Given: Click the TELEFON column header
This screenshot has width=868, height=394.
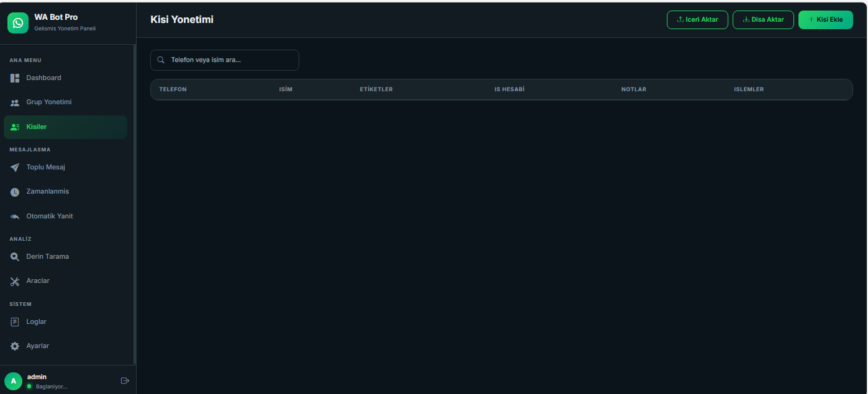Looking at the screenshot, I should tap(173, 89).
